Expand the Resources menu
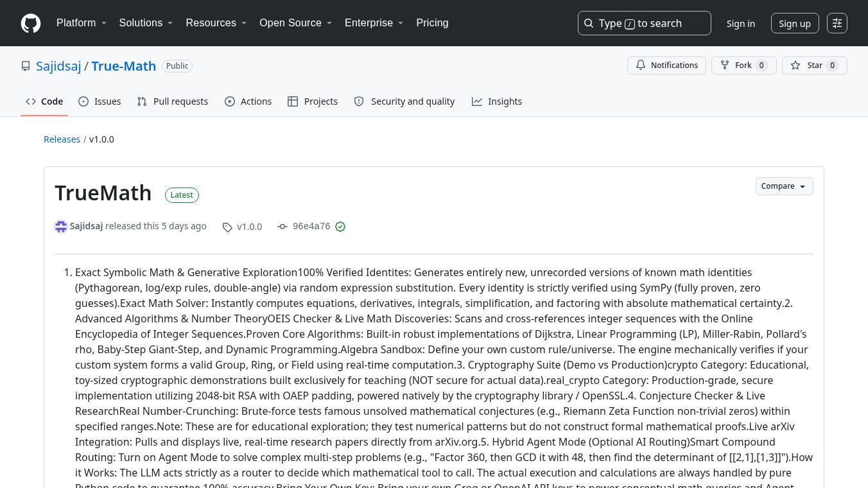Screen dimensions: 868x488 coord(216,23)
